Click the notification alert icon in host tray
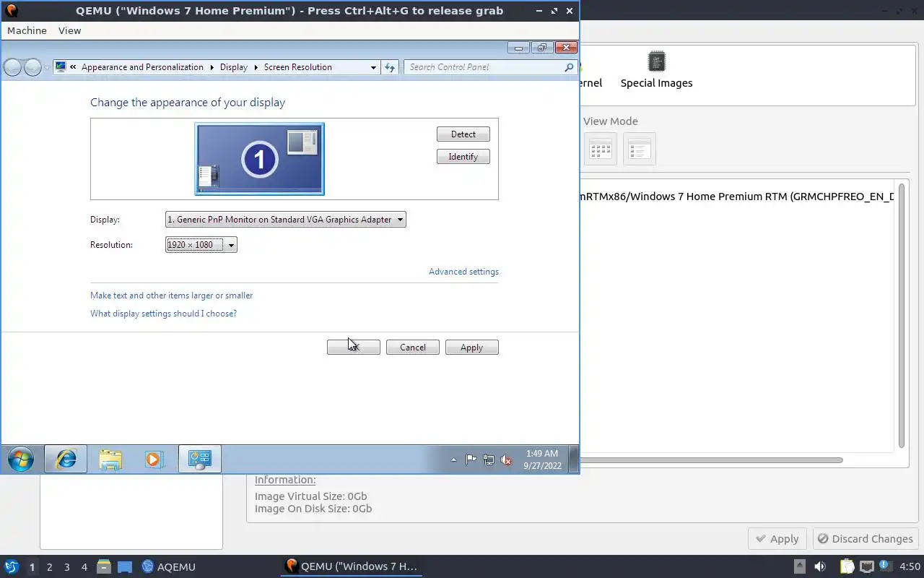This screenshot has height=578, width=924. pyautogui.click(x=886, y=566)
